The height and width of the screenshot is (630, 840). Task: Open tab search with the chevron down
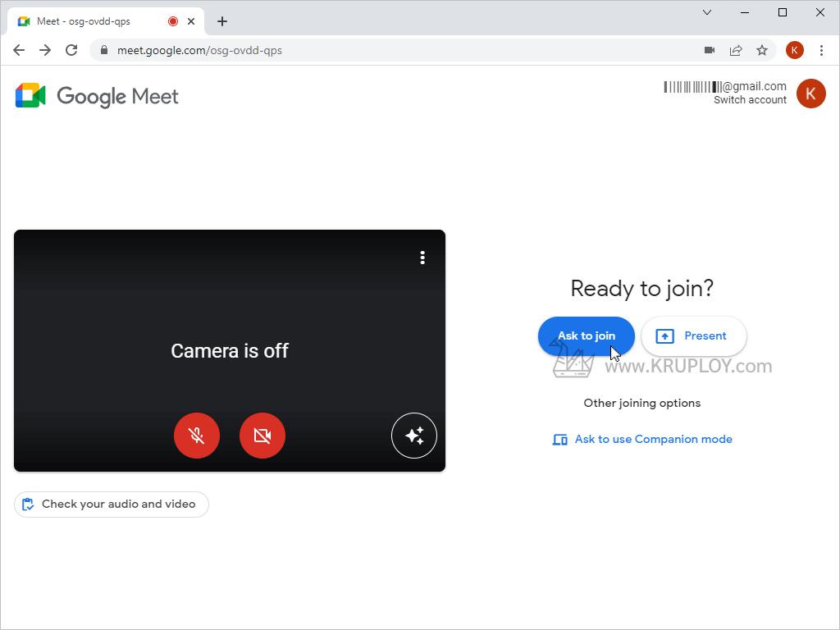point(707,12)
